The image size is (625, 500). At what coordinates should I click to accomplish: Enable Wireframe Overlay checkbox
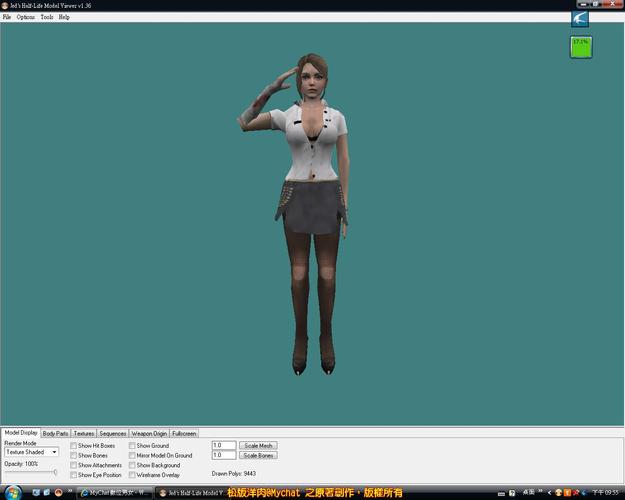point(132,475)
